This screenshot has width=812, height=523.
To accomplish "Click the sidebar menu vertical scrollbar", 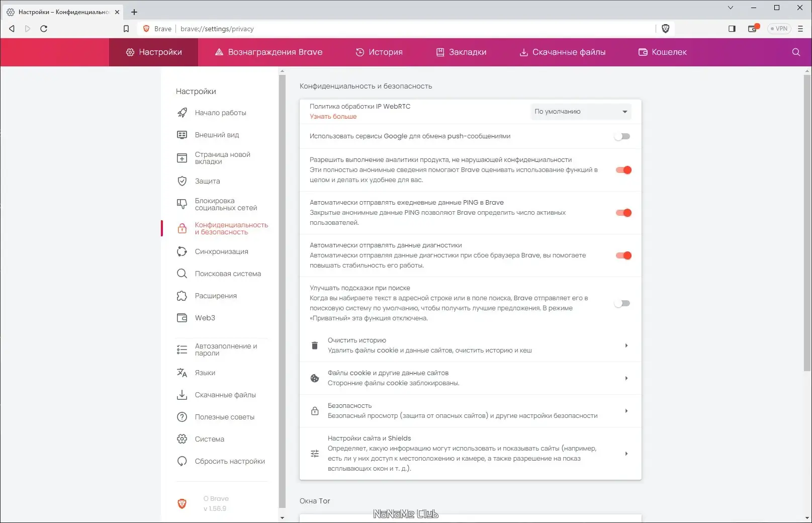I will [282, 292].
